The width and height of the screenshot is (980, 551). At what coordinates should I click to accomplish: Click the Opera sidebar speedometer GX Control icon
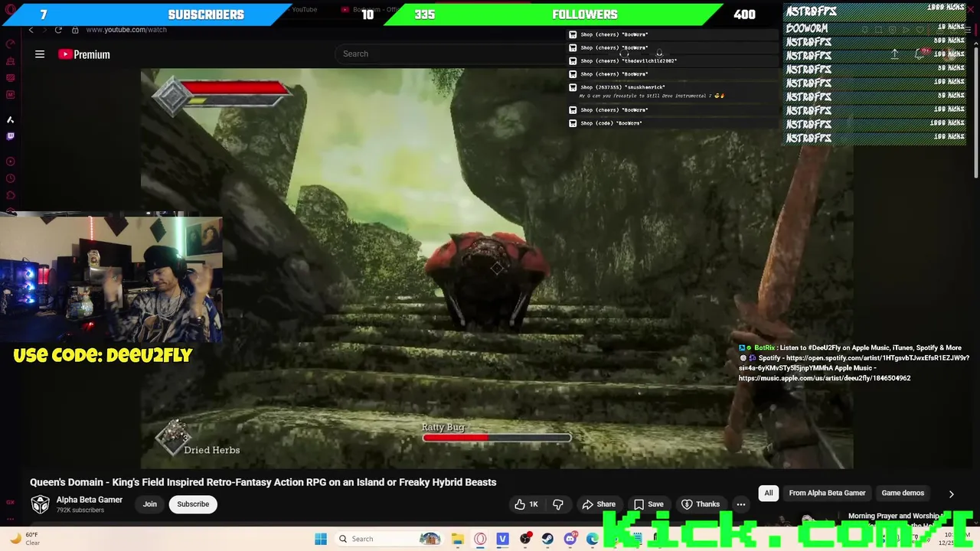coord(11,44)
